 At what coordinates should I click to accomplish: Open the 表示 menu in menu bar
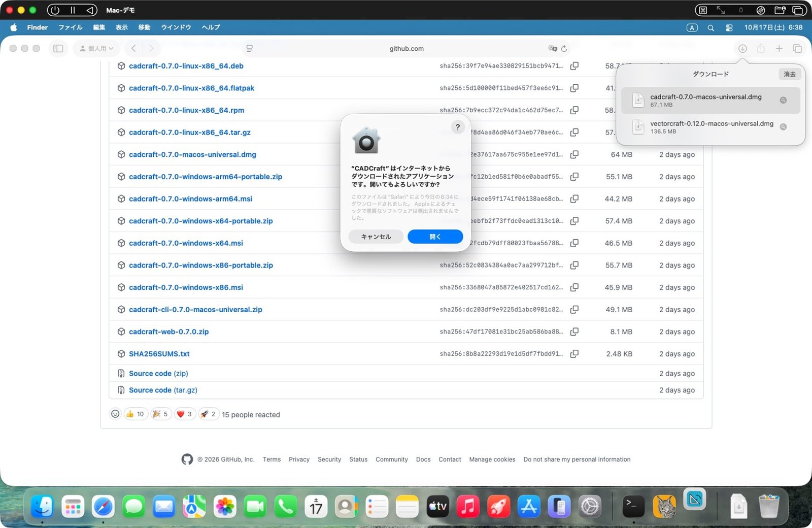[122, 27]
